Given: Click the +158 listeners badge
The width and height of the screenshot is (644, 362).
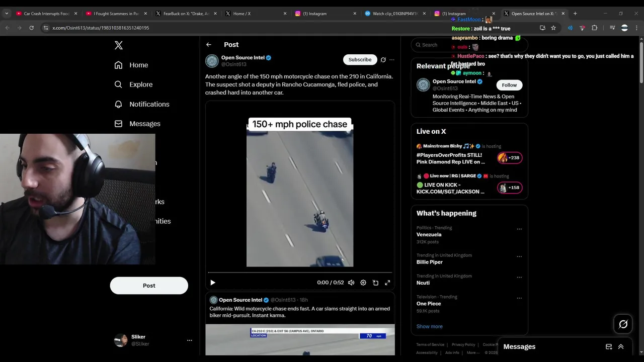Looking at the screenshot, I should point(510,188).
